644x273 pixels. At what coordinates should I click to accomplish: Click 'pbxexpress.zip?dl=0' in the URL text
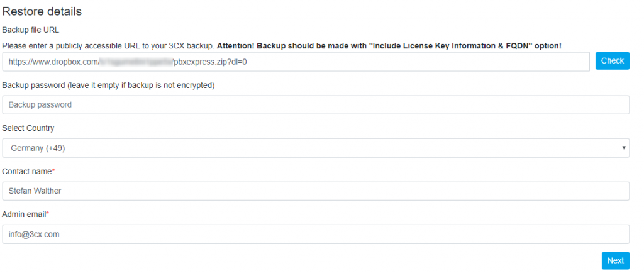pos(210,62)
